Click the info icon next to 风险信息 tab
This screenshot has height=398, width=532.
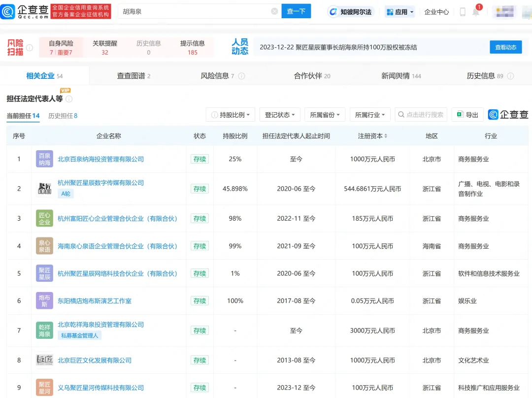(x=241, y=76)
